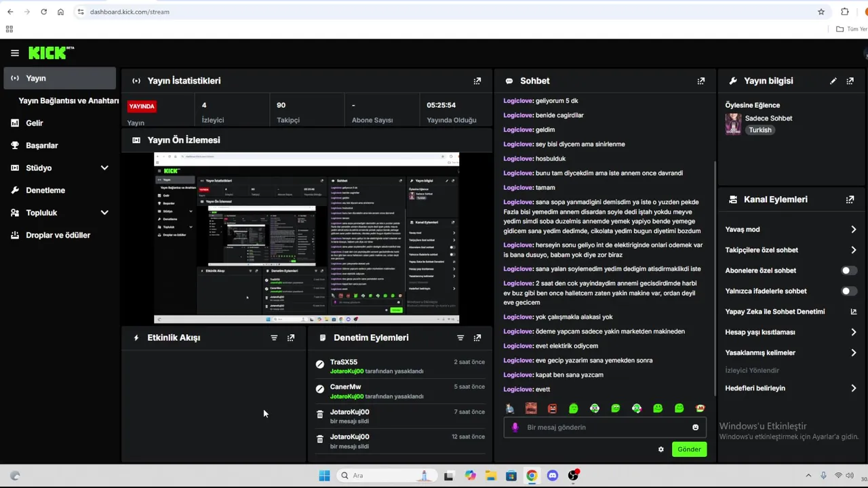This screenshot has width=868, height=488.
Task: Pop out the Denetim Eylemleri panel
Action: [x=477, y=338]
